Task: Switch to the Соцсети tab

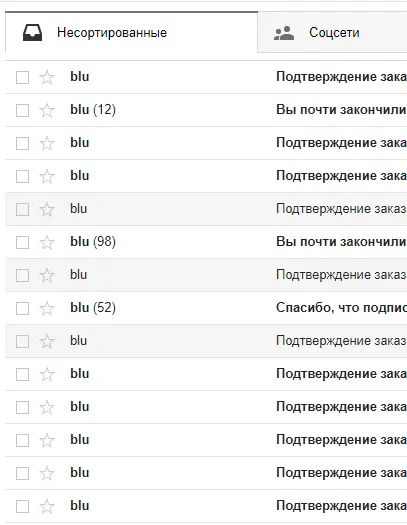Action: coord(332,32)
